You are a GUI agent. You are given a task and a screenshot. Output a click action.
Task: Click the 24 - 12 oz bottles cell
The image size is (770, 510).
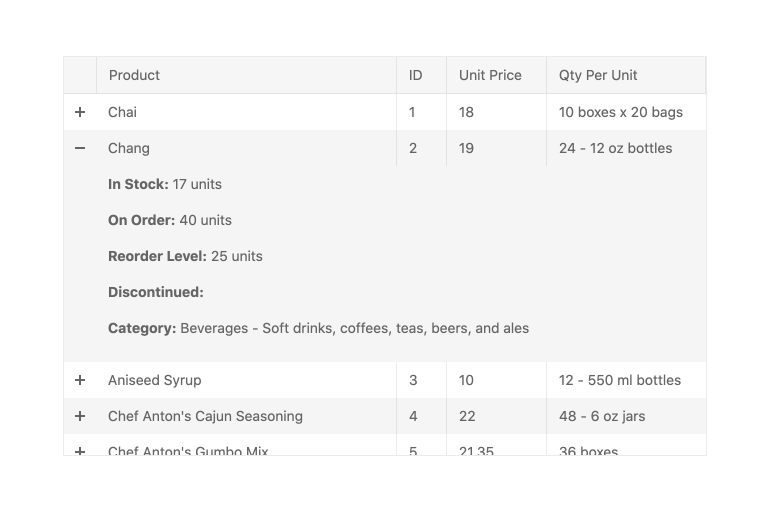616,148
